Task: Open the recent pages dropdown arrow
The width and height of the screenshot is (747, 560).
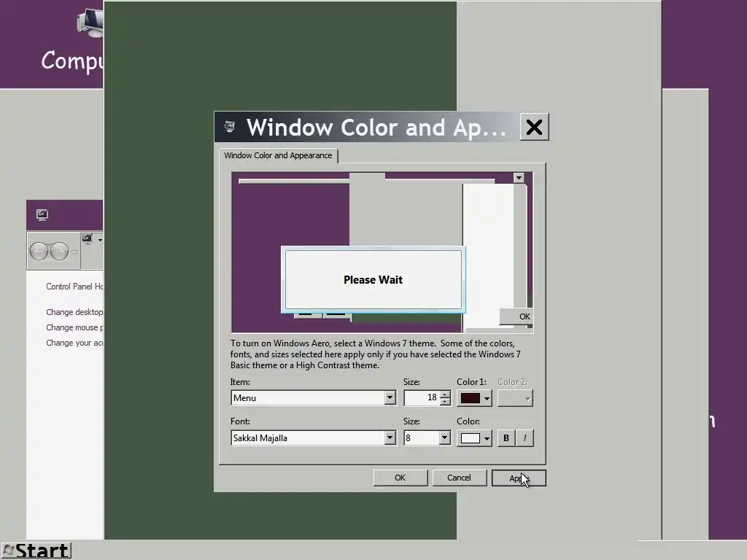Action: (x=74, y=252)
